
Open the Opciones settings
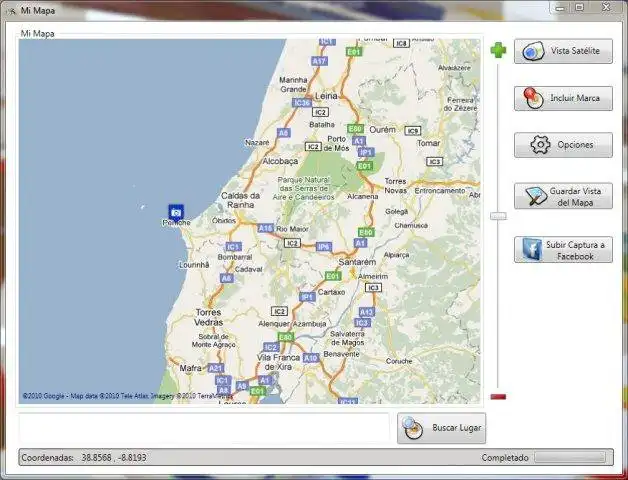point(563,145)
